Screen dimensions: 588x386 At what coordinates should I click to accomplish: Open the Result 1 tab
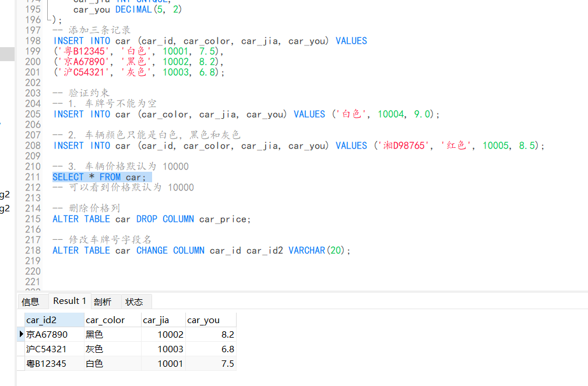tap(70, 301)
